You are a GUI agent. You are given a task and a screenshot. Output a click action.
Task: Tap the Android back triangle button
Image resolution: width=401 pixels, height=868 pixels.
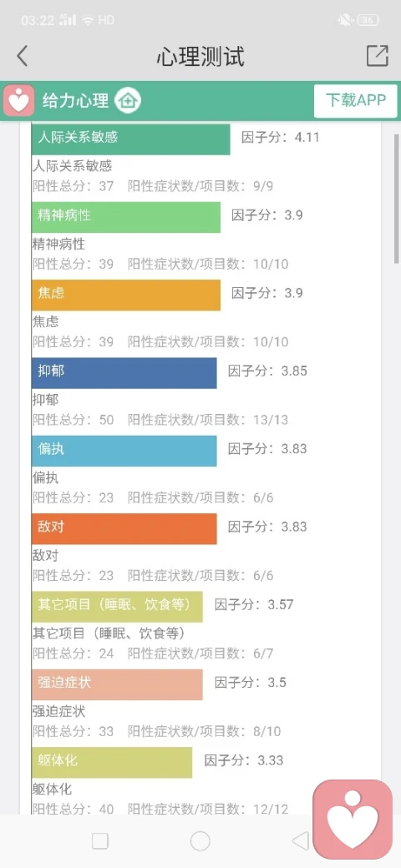click(300, 841)
